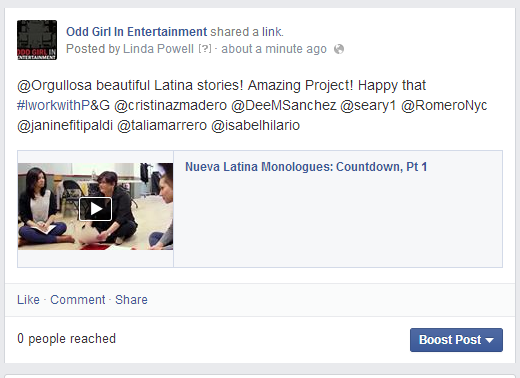Click the 'shared a link' text
520x378 pixels.
[247, 32]
